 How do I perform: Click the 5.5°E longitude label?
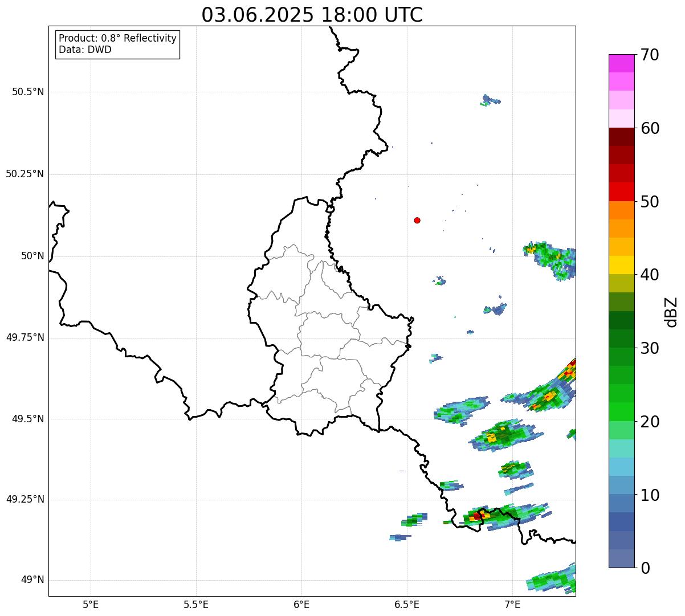pos(196,604)
